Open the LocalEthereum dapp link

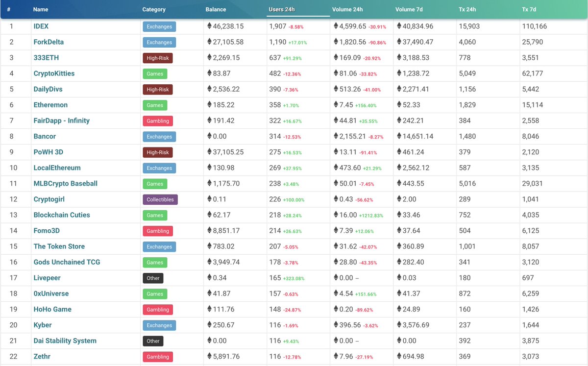coord(57,168)
